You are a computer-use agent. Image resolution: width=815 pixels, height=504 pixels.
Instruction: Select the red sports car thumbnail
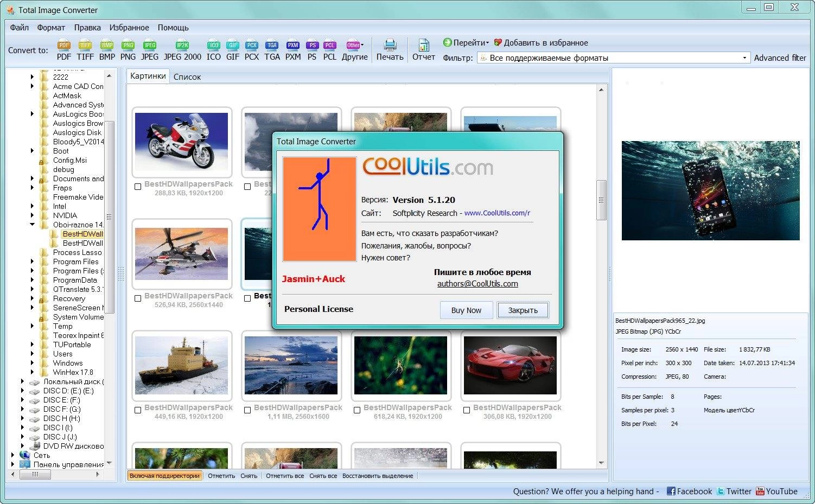pyautogui.click(x=510, y=365)
